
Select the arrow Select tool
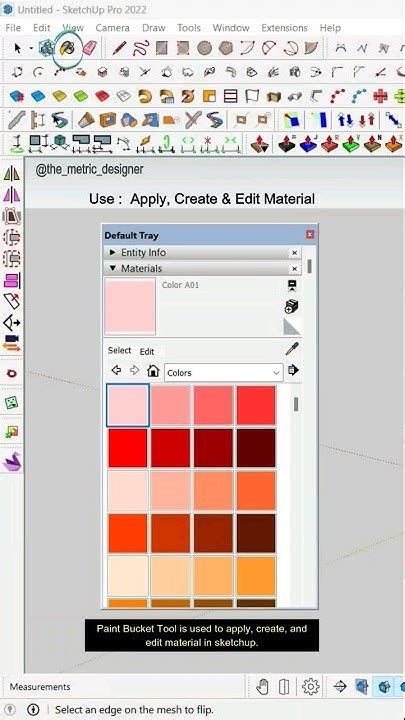[18, 47]
